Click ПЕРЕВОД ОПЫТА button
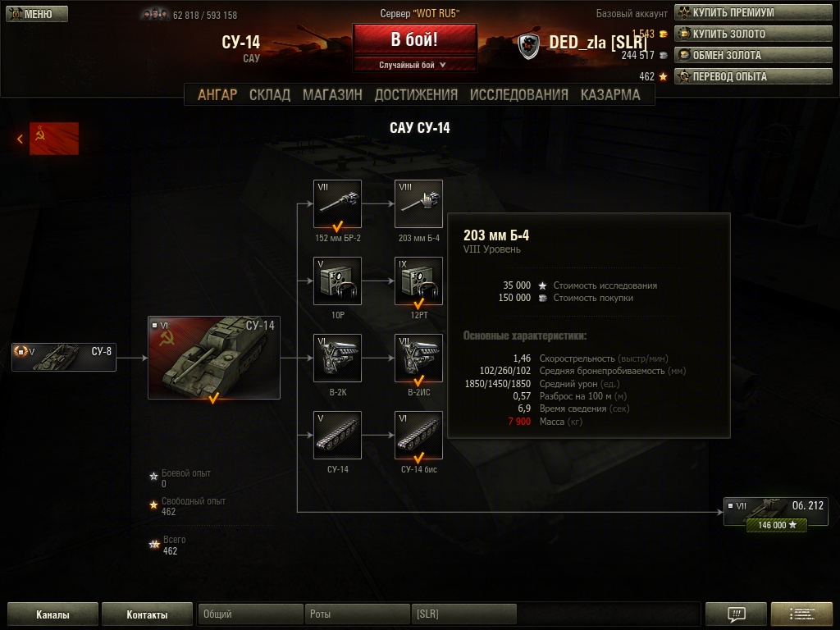Image resolution: width=840 pixels, height=630 pixels. (x=753, y=76)
